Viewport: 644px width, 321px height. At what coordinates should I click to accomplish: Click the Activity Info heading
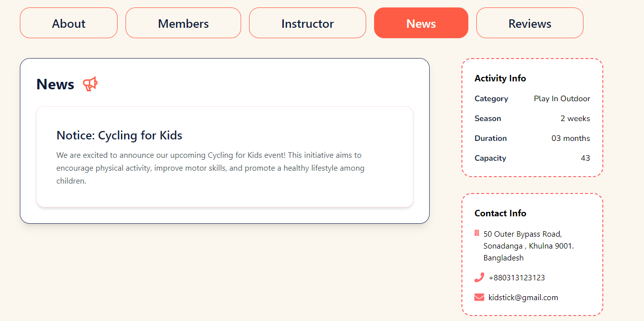(500, 78)
